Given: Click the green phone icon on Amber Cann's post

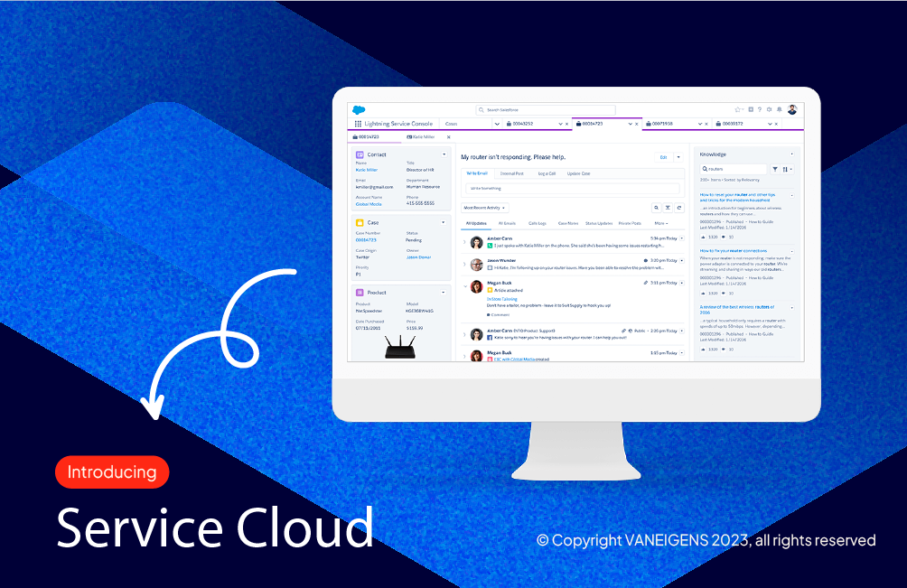Looking at the screenshot, I should tap(490, 246).
